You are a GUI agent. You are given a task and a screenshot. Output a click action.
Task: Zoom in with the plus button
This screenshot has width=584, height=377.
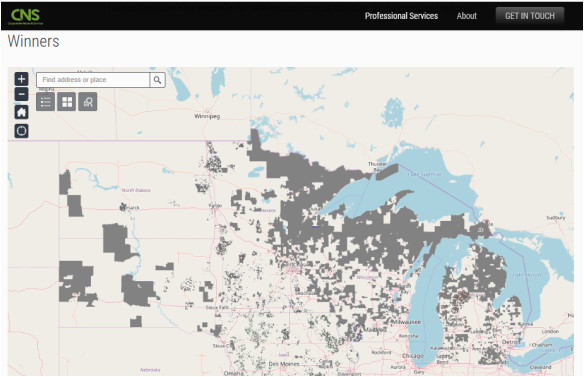click(x=21, y=79)
